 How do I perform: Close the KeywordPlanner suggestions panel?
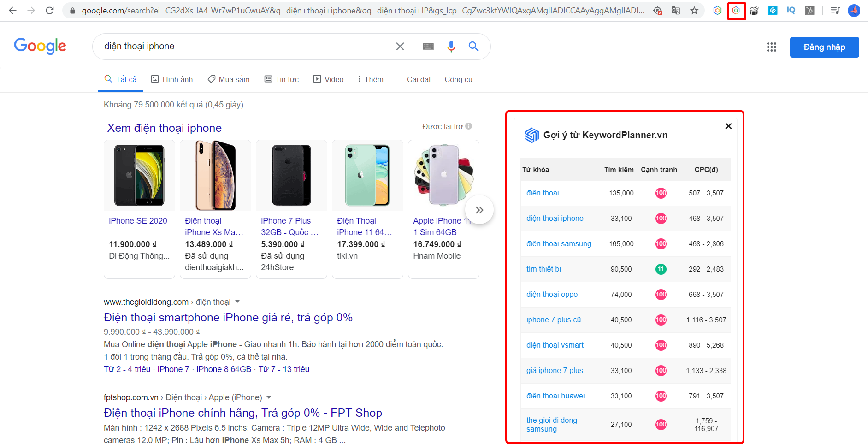pyautogui.click(x=728, y=126)
